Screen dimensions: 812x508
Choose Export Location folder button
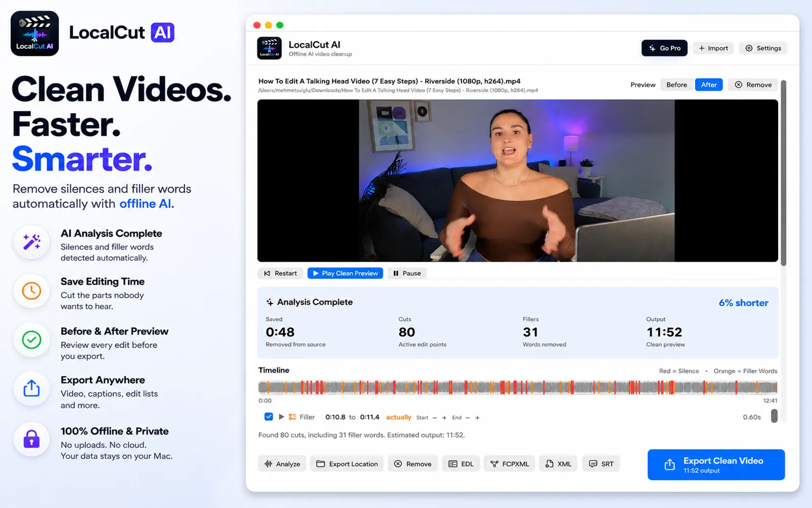(x=347, y=464)
